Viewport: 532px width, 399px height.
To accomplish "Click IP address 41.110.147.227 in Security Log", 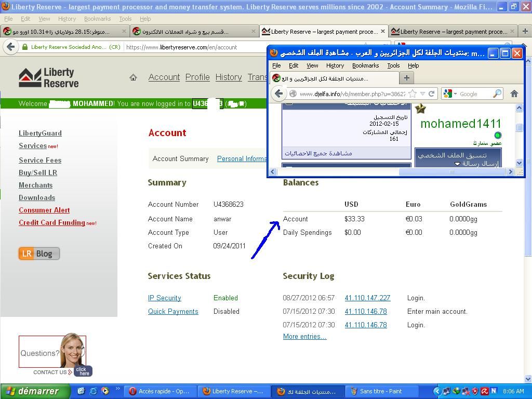I will [x=367, y=298].
